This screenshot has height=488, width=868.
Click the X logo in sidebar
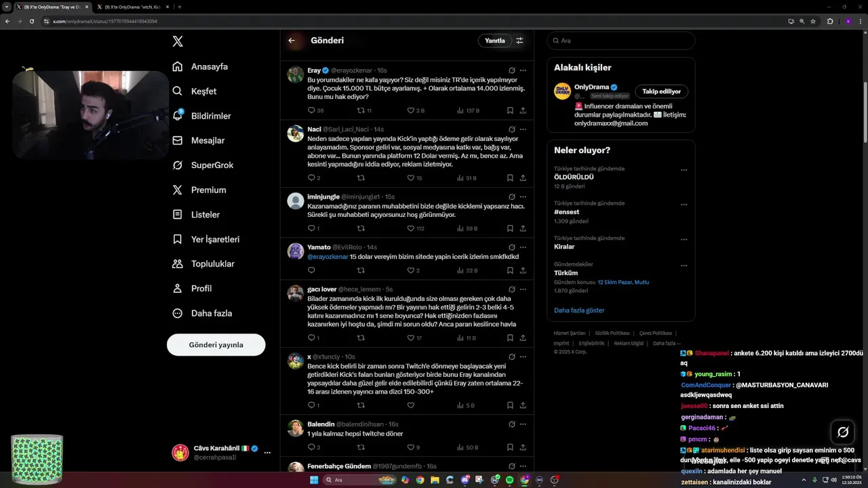(x=178, y=41)
